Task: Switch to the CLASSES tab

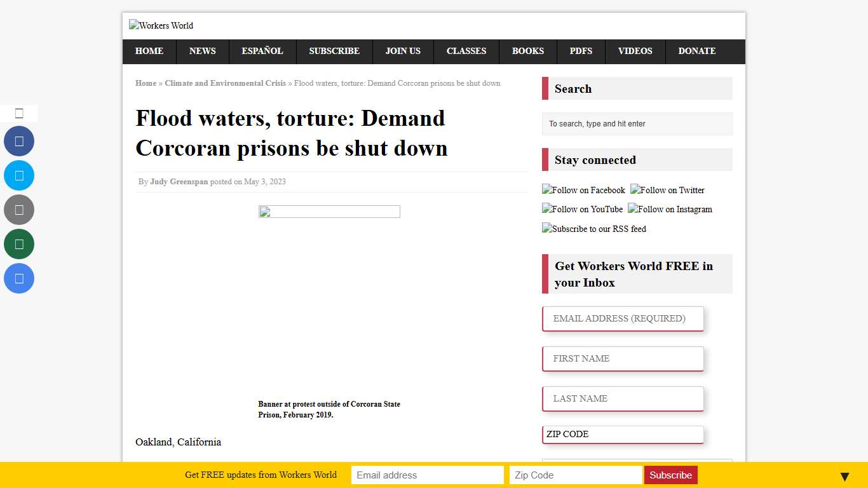Action: (x=466, y=51)
